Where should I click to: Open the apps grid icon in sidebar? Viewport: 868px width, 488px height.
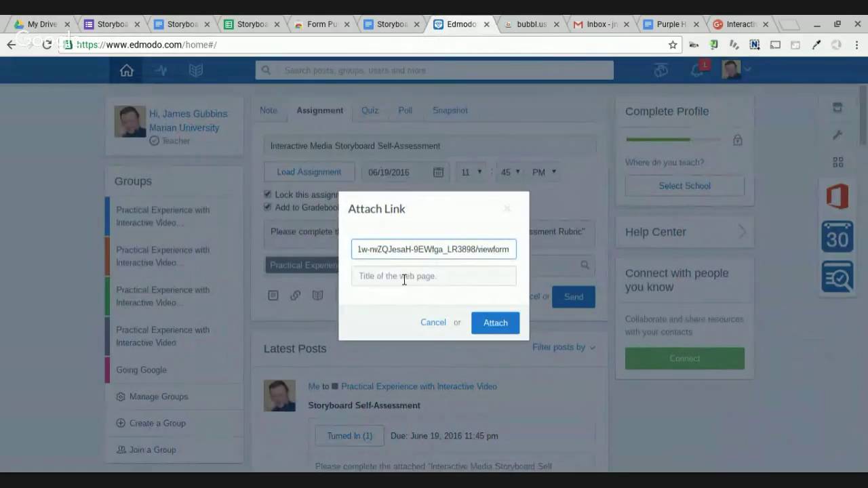[838, 162]
